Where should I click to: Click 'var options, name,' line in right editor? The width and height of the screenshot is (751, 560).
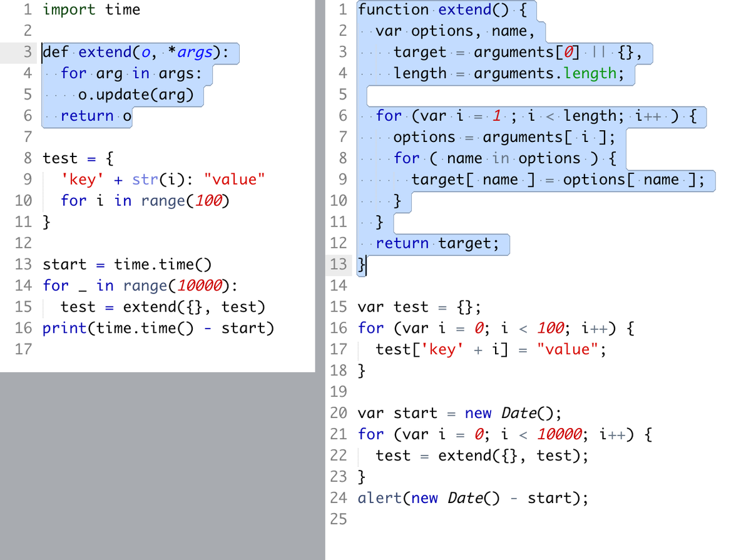point(456,31)
